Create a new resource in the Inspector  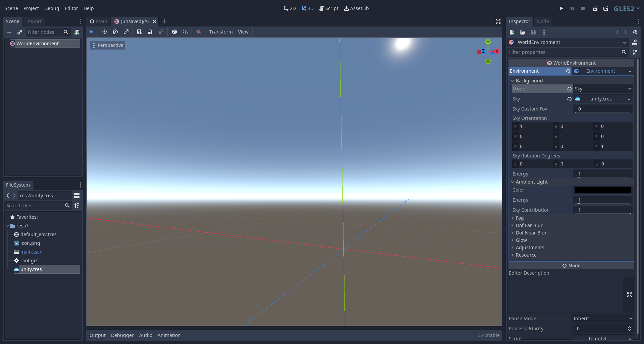[512, 32]
